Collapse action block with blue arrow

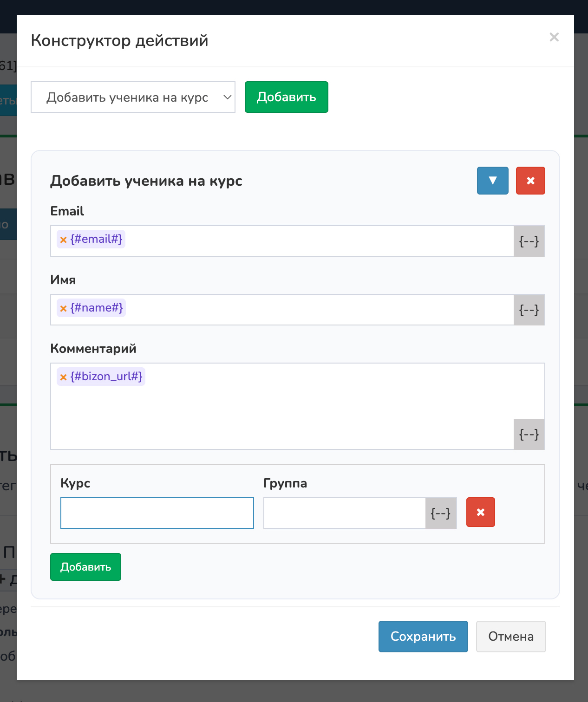492,181
